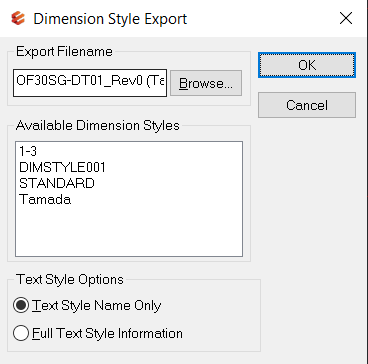The width and height of the screenshot is (368, 364).
Task: Click the Dimension Style Export title text
Action: (110, 19)
